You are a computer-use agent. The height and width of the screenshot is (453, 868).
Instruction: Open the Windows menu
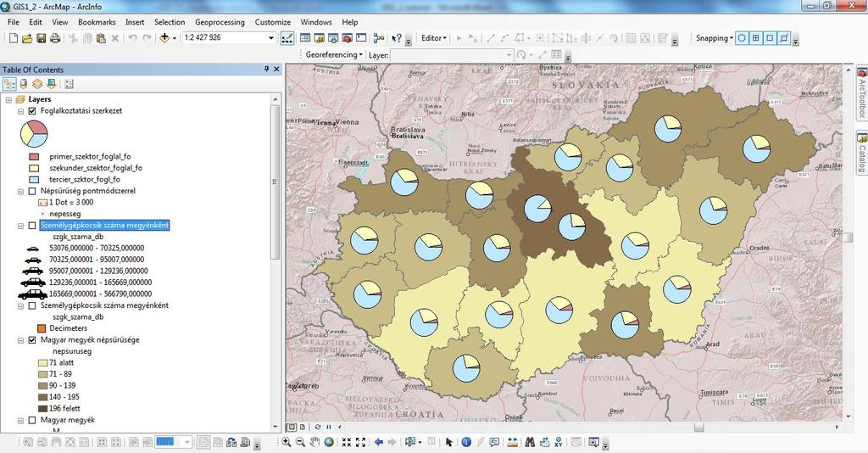tap(316, 22)
